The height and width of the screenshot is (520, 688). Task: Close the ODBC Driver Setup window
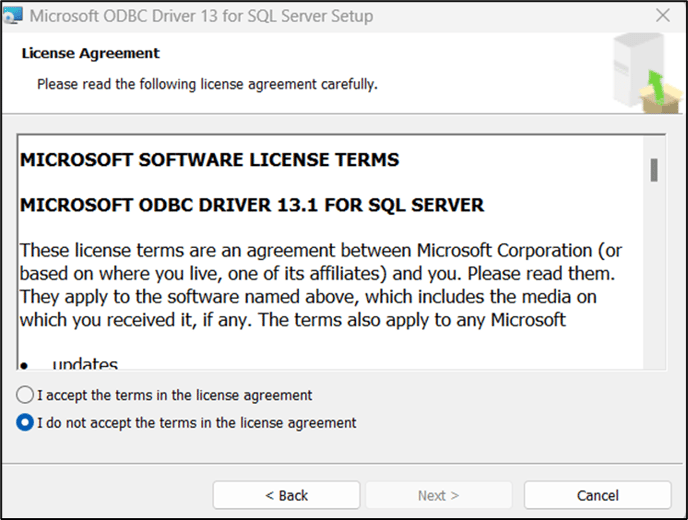[x=662, y=16]
